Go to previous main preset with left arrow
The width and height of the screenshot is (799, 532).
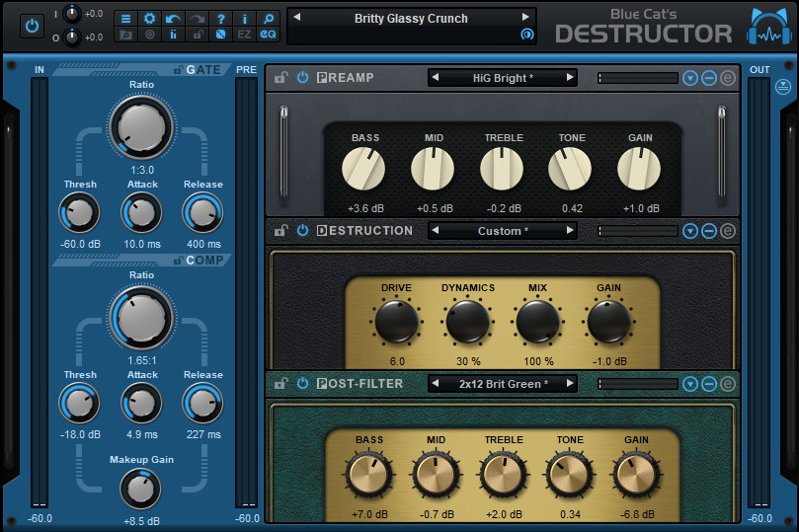coord(297,19)
